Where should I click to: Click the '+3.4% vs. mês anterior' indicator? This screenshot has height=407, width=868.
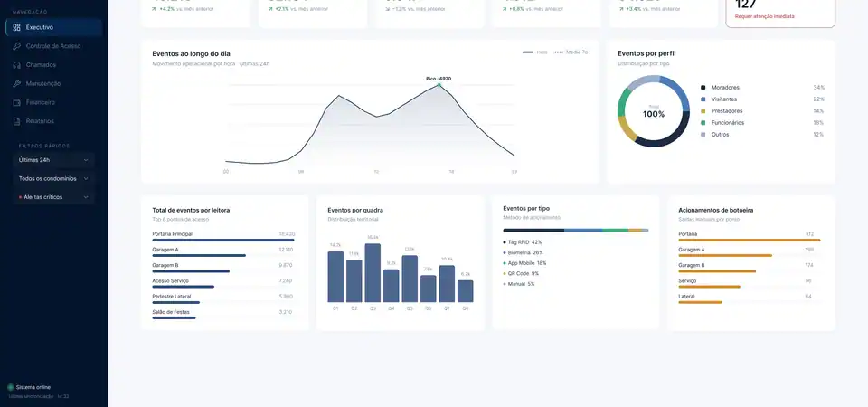[x=650, y=9]
